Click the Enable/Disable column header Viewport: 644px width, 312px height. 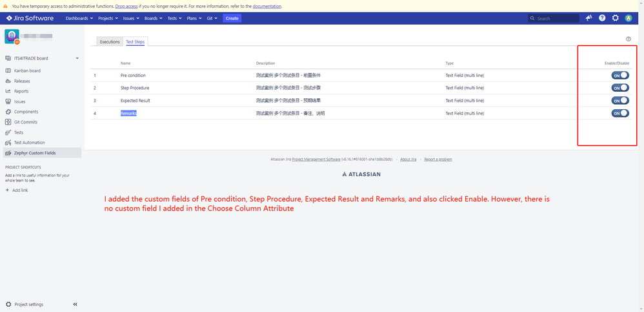pyautogui.click(x=617, y=63)
